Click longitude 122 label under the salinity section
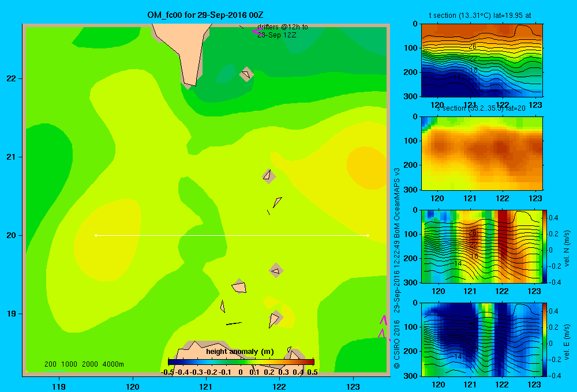Image resolution: width=577 pixels, height=392 pixels. [503, 198]
